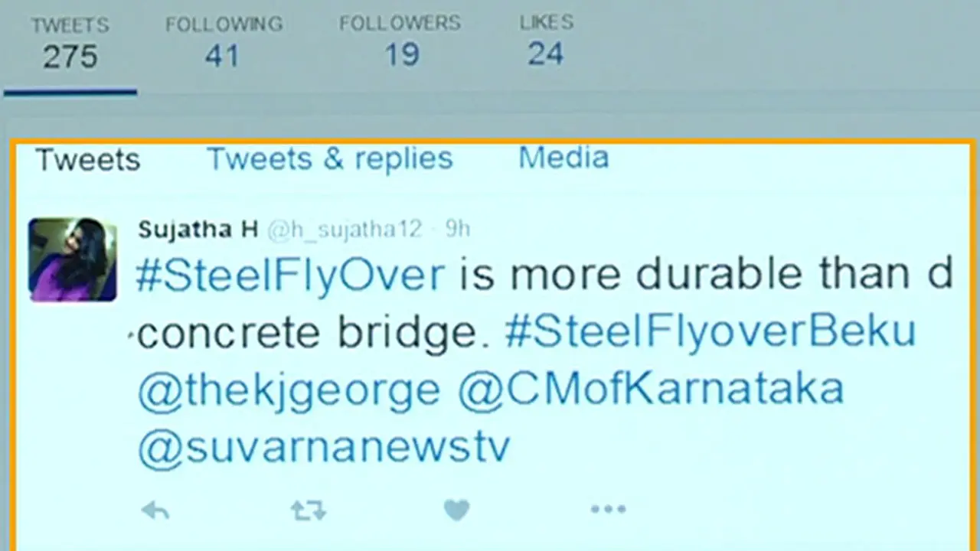Image resolution: width=980 pixels, height=551 pixels.
Task: Visit the @suvarnanewstv mention
Action: pos(323,447)
